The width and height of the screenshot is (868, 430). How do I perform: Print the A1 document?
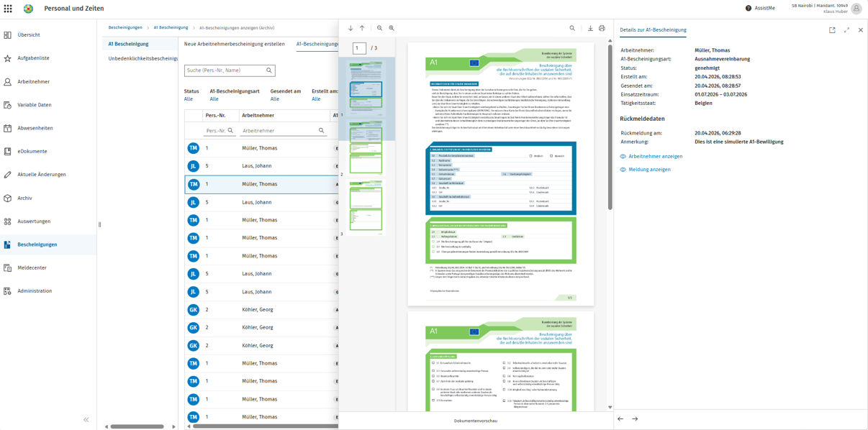602,28
